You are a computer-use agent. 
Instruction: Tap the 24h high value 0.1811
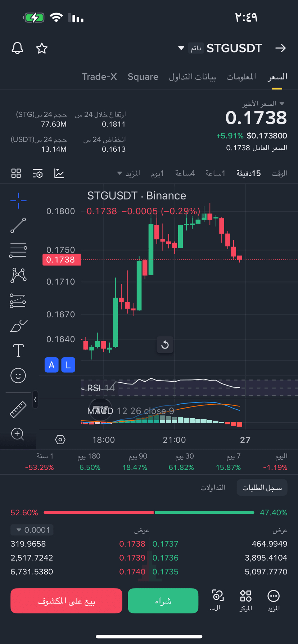tap(113, 124)
